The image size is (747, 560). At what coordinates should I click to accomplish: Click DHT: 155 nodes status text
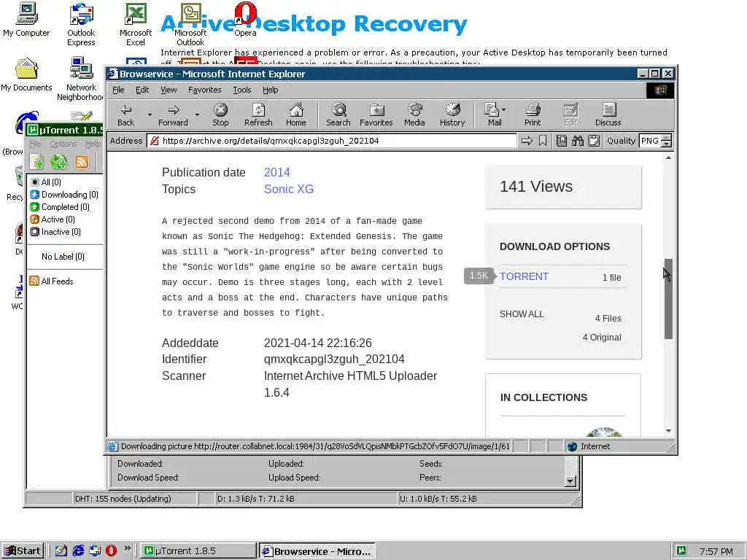(x=123, y=499)
